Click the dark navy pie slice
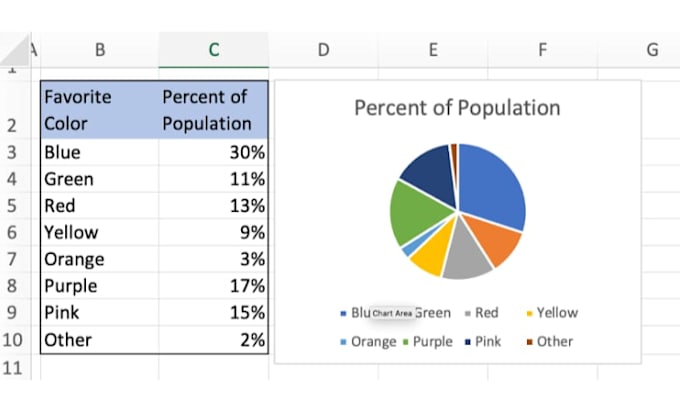Viewport: 680px width, 411px height. click(x=432, y=173)
